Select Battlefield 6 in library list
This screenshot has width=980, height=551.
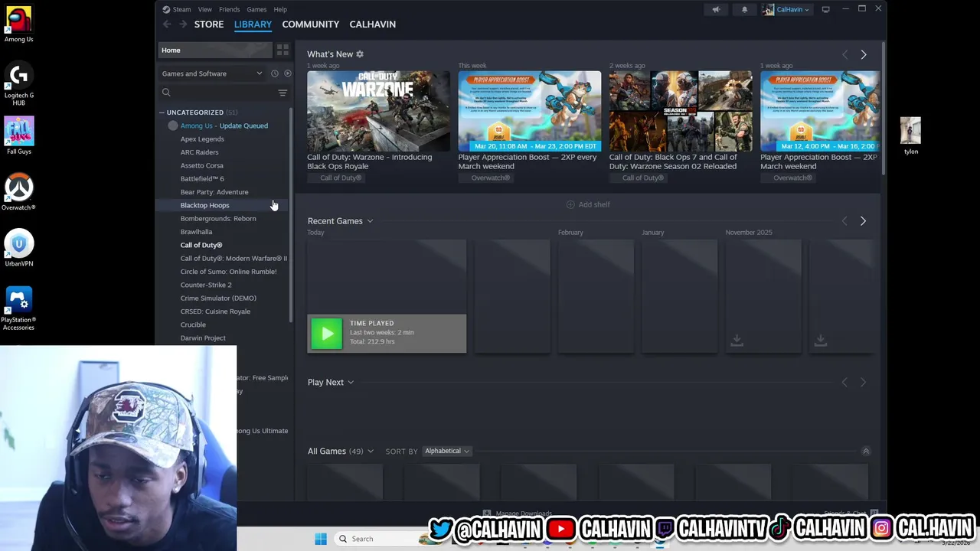point(202,179)
